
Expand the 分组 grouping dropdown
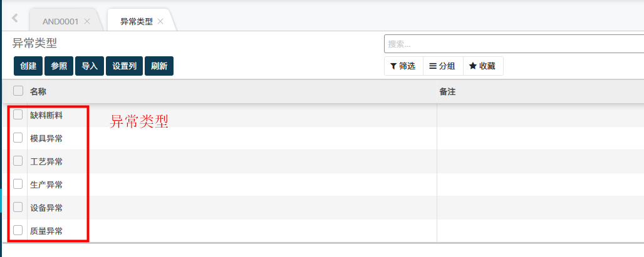coord(442,66)
